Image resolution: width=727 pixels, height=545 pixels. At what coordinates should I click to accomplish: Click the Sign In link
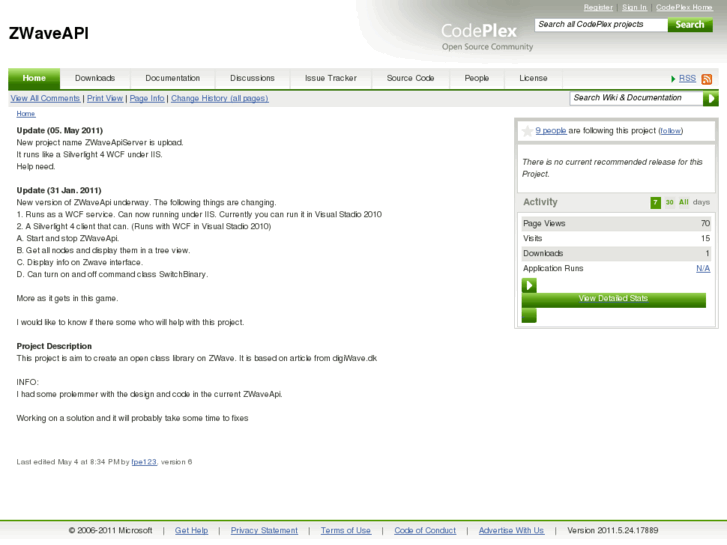(x=634, y=7)
